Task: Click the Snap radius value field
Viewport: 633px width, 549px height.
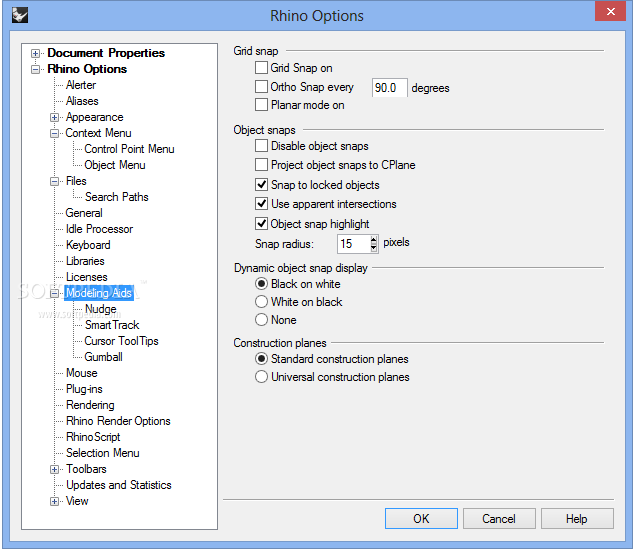Action: (x=354, y=244)
